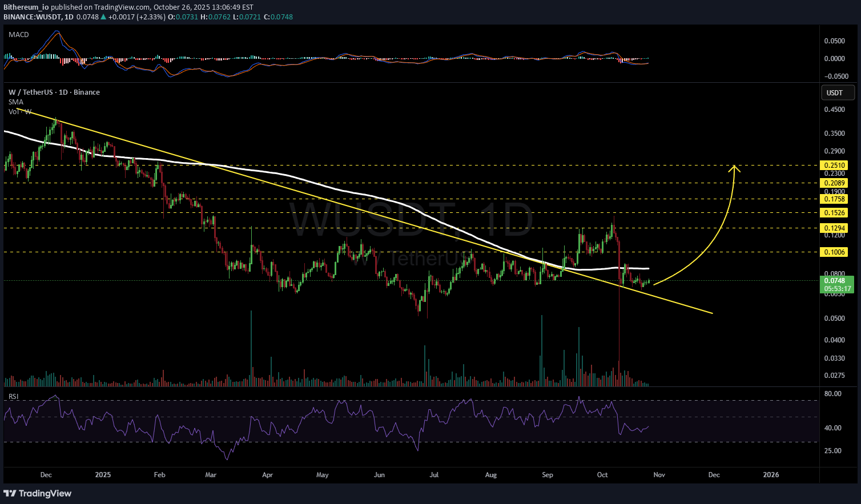Select the 0.1006 yellow price label
Image resolution: width=861 pixels, height=504 pixels.
pyautogui.click(x=834, y=252)
